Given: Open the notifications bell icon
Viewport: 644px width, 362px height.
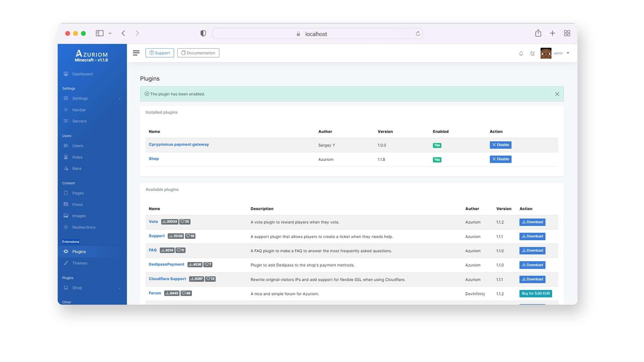Looking at the screenshot, I should click(x=521, y=53).
